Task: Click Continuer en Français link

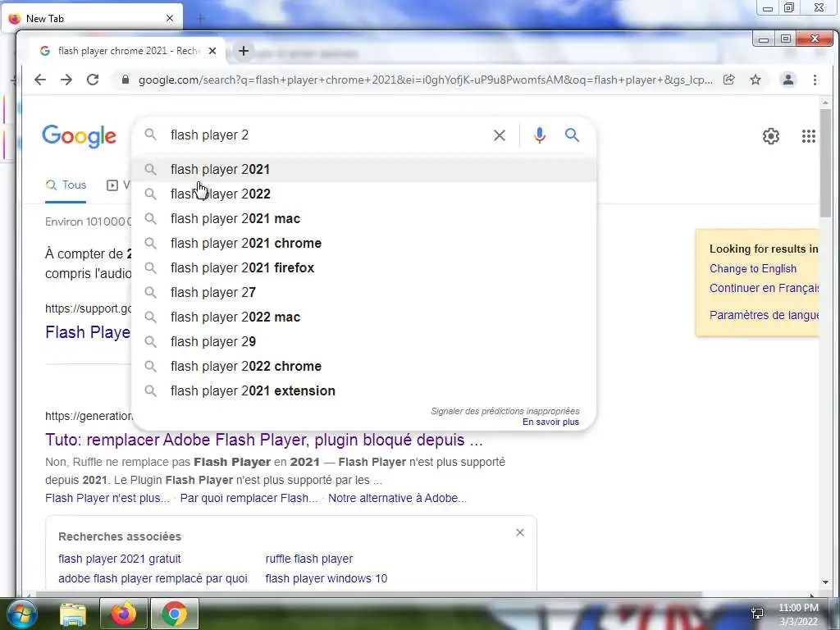Action: coord(764,288)
